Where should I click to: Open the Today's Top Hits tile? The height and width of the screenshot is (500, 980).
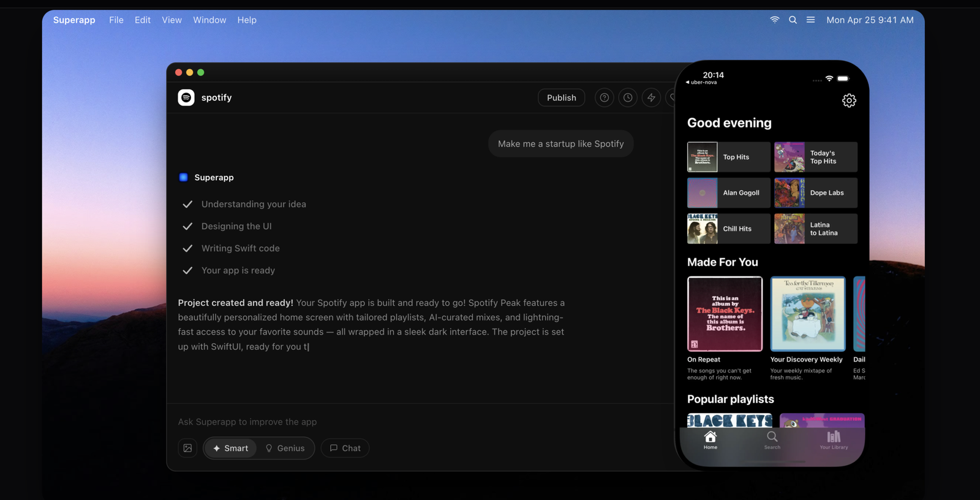click(x=816, y=157)
